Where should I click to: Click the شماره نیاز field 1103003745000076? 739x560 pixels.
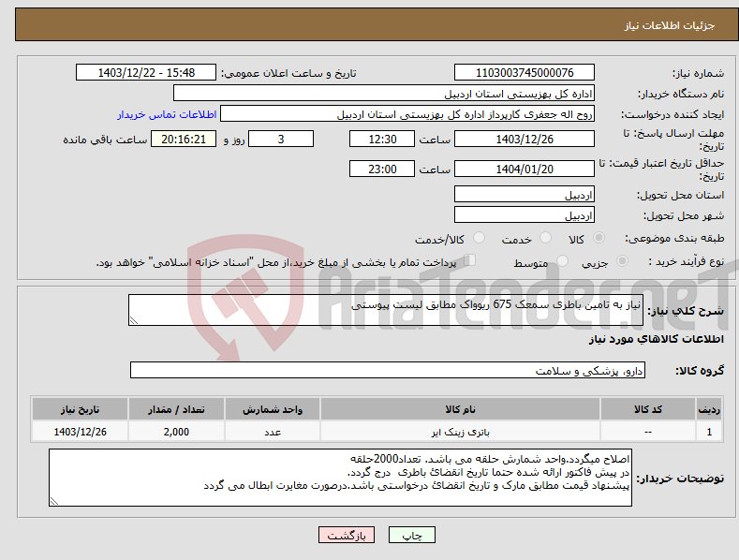click(525, 73)
